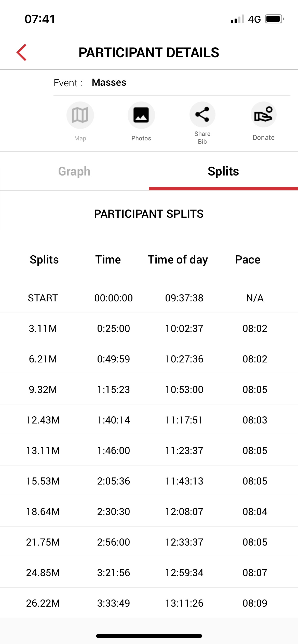The width and height of the screenshot is (298, 644).
Task: Tap the Photos label
Action: pos(141,138)
